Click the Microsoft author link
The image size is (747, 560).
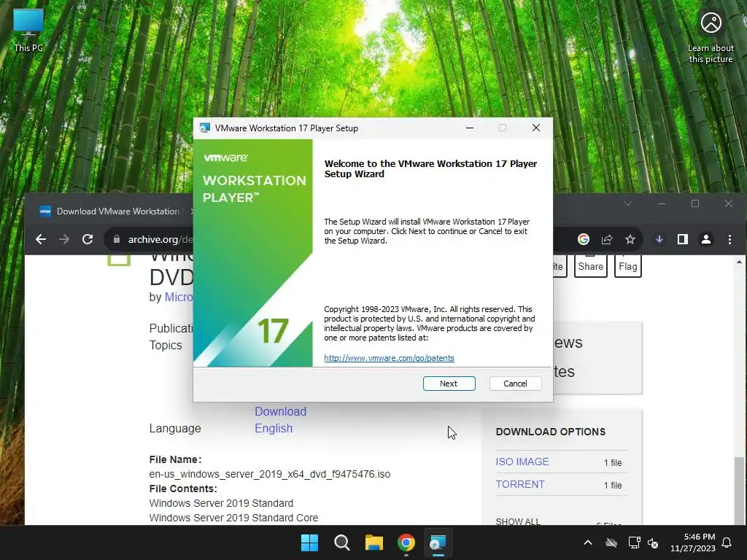click(x=179, y=297)
